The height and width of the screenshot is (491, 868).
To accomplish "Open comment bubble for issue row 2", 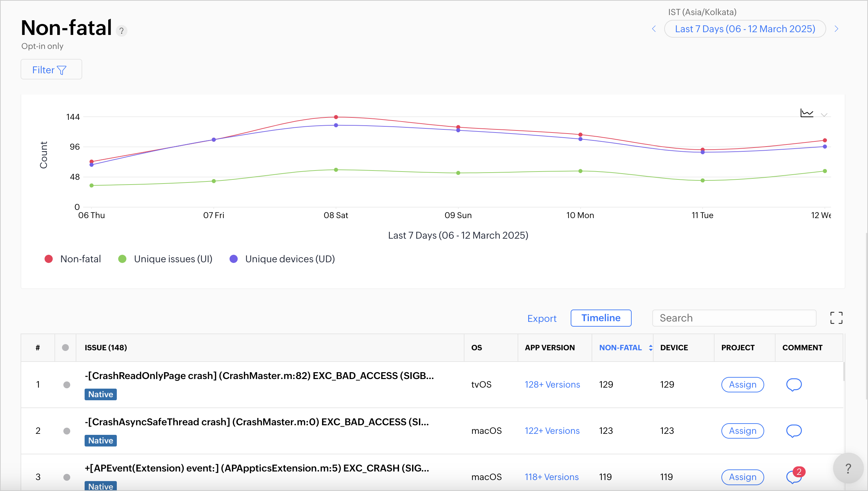I will pyautogui.click(x=794, y=431).
